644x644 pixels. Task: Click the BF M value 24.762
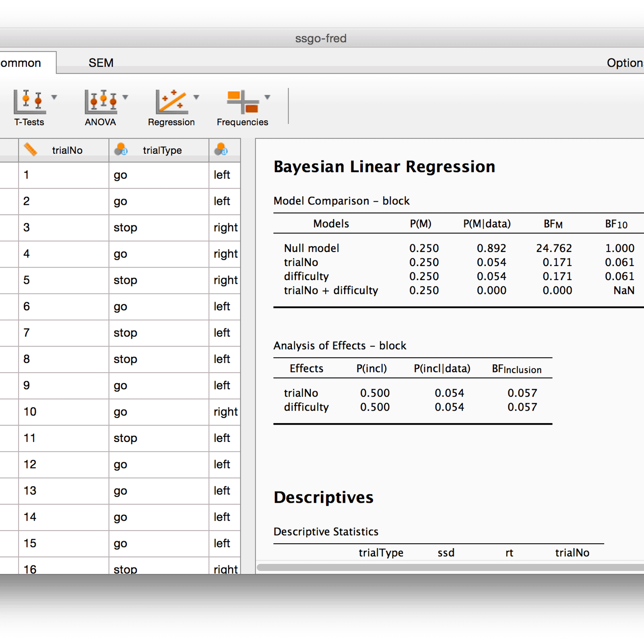554,248
